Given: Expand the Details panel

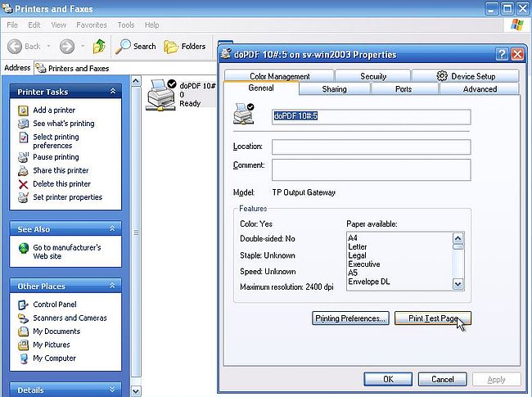Looking at the screenshot, I should [x=113, y=389].
